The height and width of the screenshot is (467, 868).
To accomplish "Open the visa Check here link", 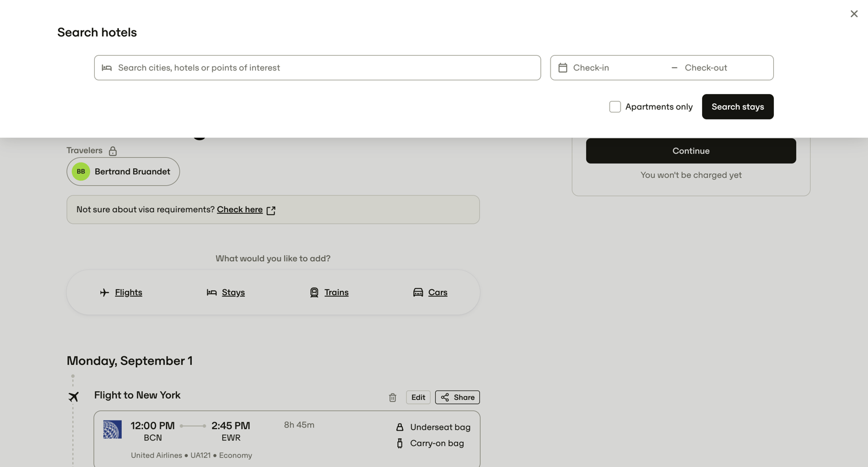I will pos(239,209).
